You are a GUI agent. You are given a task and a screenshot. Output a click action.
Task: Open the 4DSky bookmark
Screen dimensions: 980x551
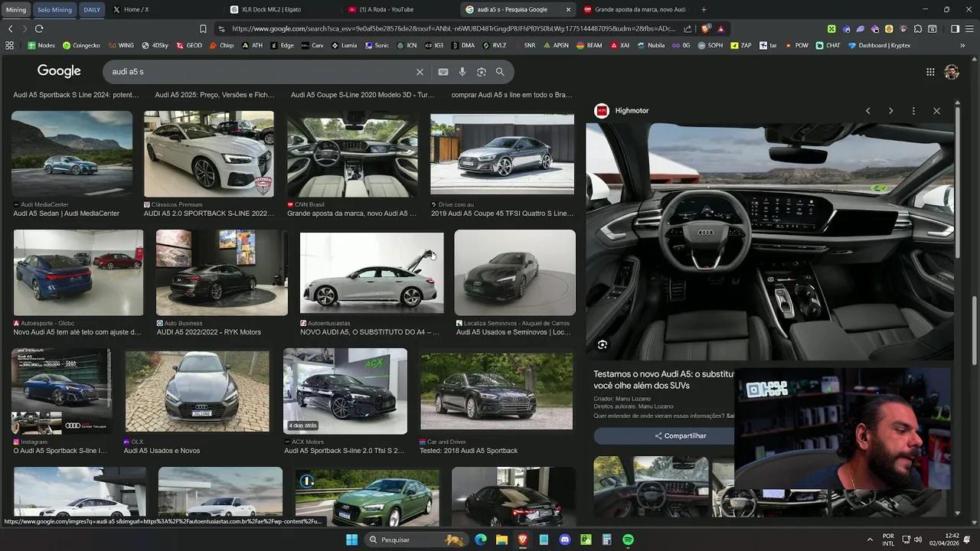click(155, 45)
